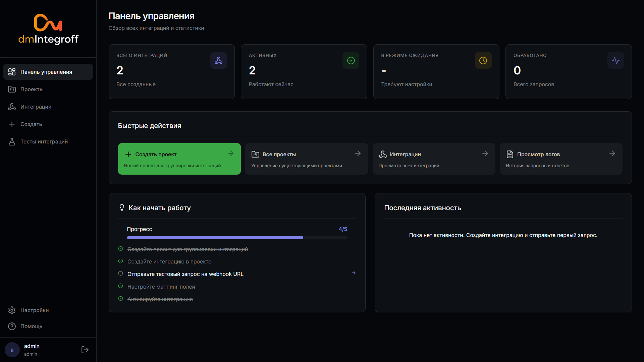
Task: Click the Прогресс bar
Action: [237, 238]
